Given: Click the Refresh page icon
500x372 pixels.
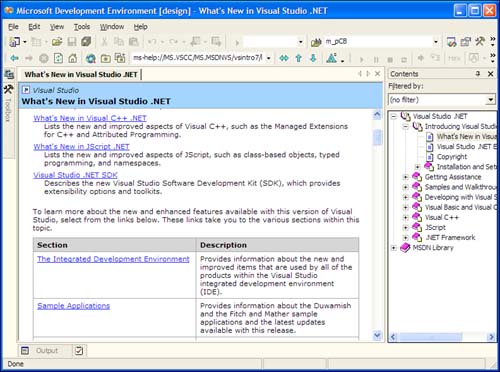Looking at the screenshot, I should tap(58, 58).
